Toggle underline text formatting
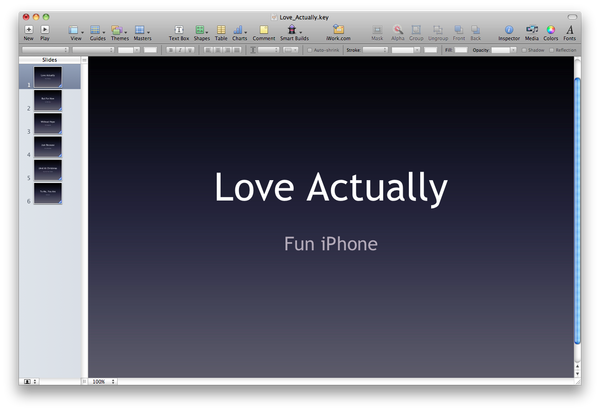Image resolution: width=600 pixels, height=411 pixels. [x=189, y=50]
